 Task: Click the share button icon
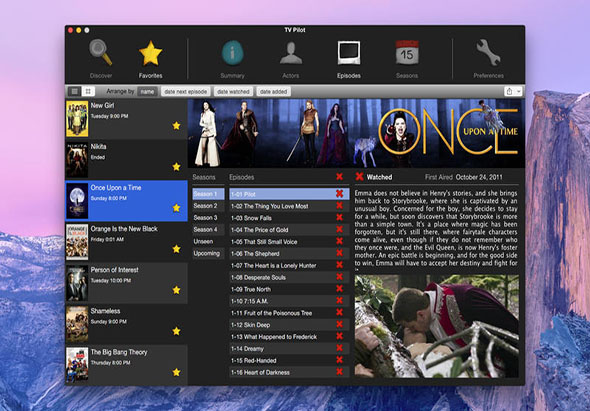tap(509, 91)
